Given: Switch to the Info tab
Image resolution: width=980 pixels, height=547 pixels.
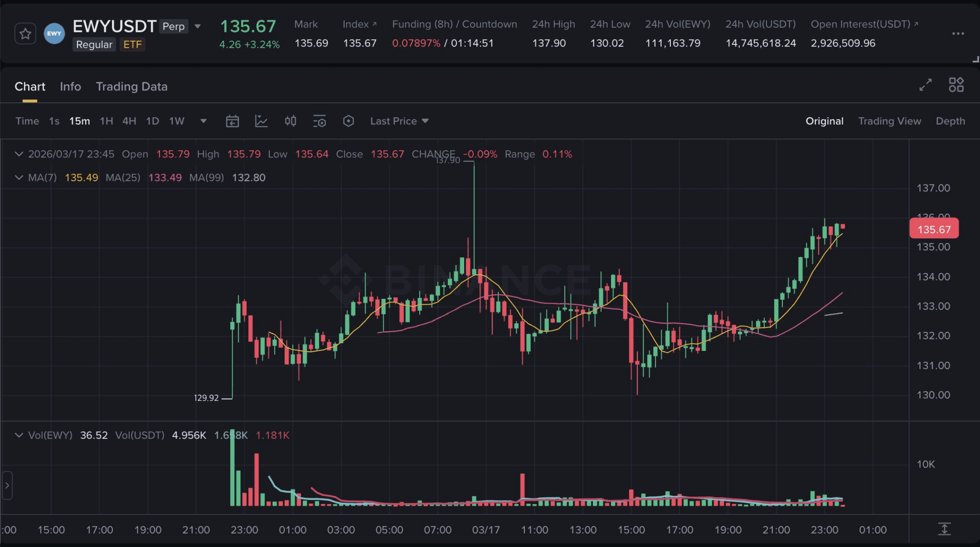Looking at the screenshot, I should click(70, 87).
